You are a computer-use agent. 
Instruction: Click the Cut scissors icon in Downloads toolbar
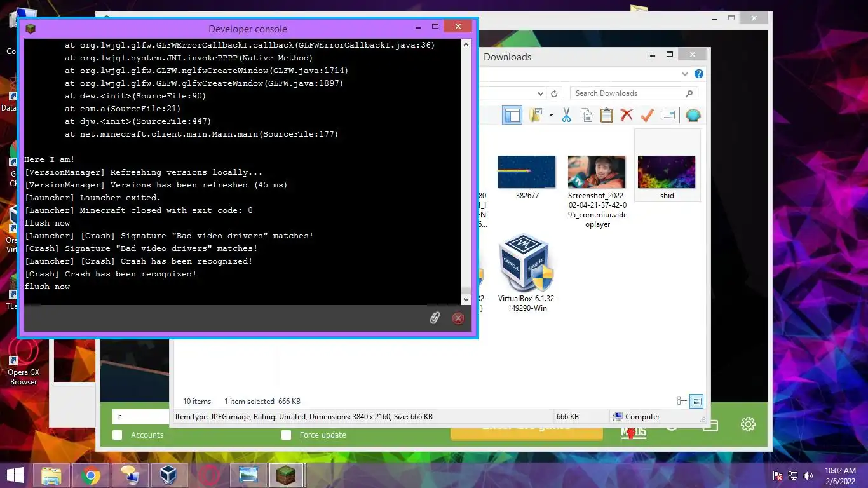[x=566, y=115]
